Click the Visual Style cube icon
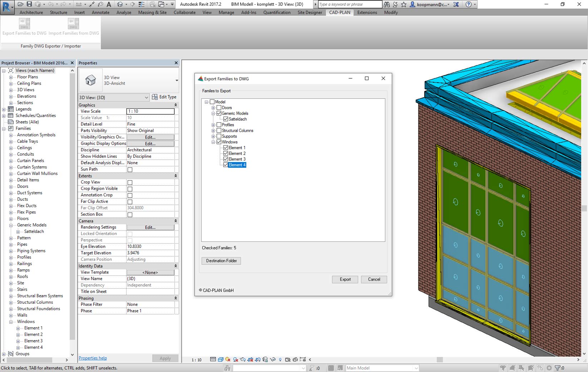This screenshot has height=372, width=588. point(221,359)
